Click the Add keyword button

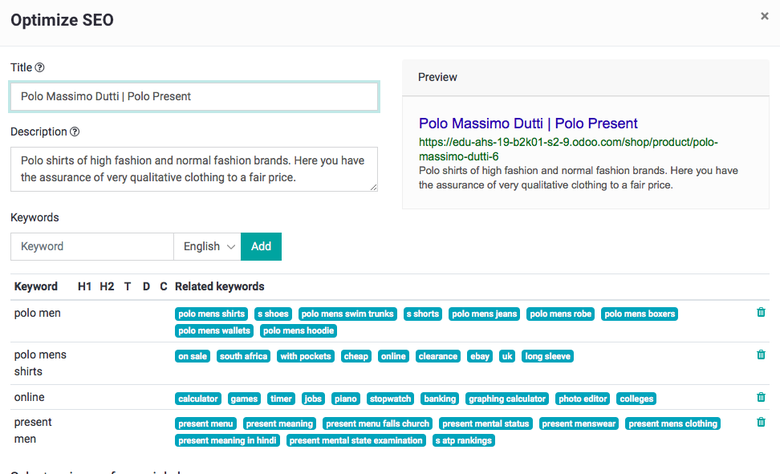[x=261, y=247]
